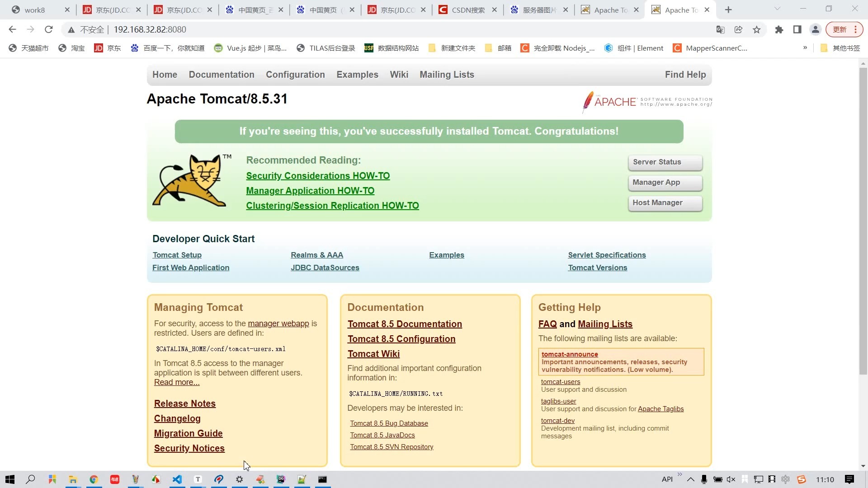
Task: Close the CSDN搜索 tab
Action: point(494,10)
